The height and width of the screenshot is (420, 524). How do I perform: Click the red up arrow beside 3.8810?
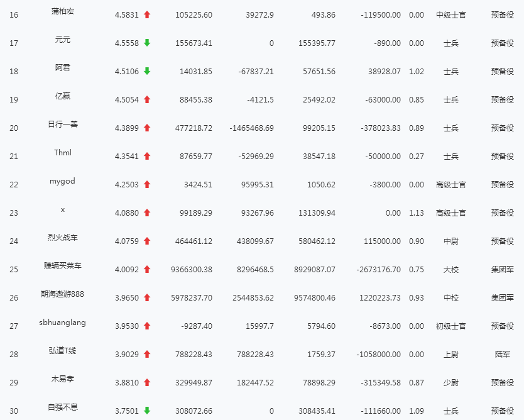point(147,382)
